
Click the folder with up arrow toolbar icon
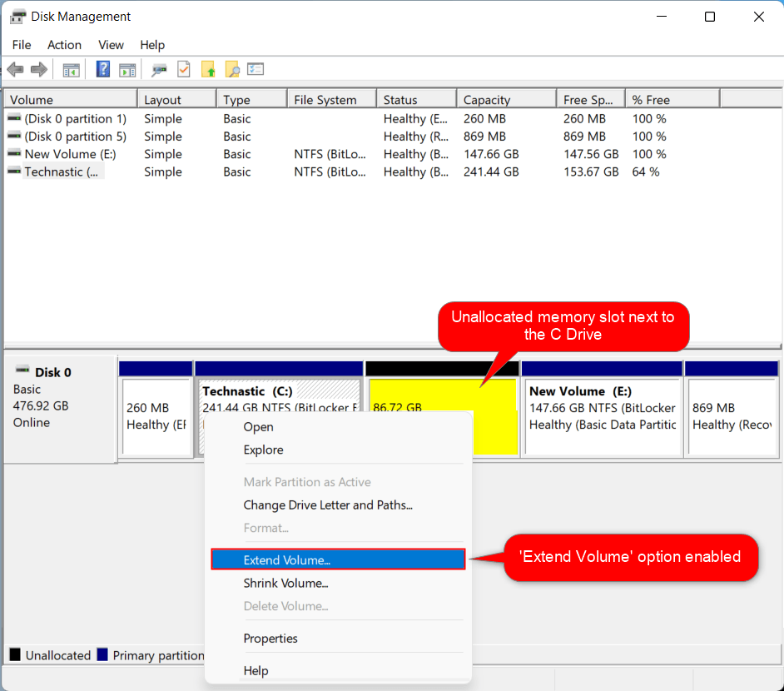click(x=209, y=69)
